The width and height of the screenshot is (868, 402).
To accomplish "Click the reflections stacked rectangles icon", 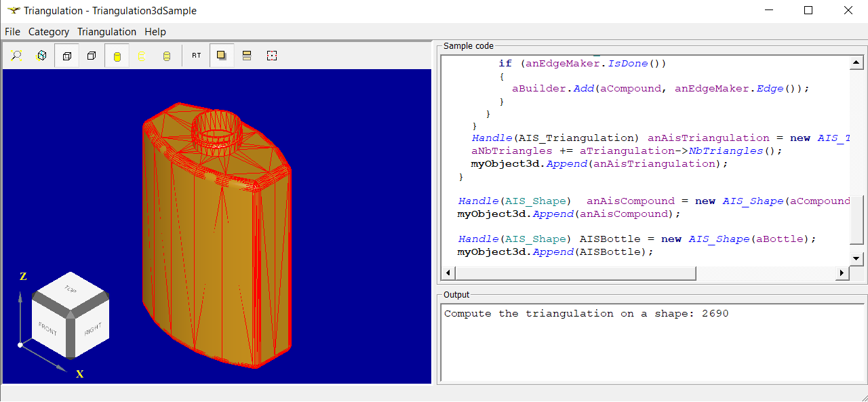I will 247,56.
